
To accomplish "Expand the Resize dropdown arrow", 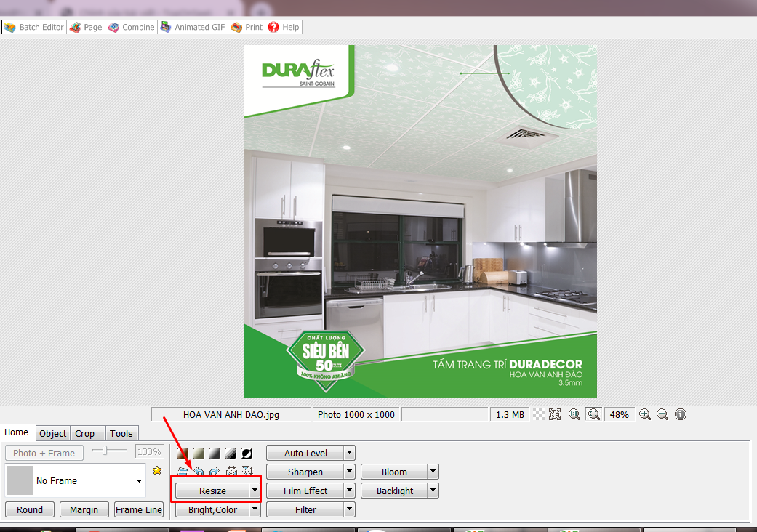I will click(255, 491).
